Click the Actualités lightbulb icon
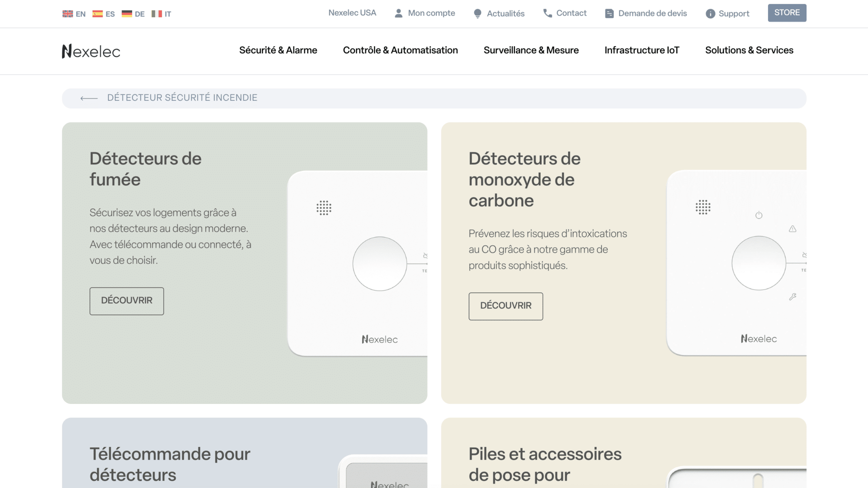868x488 pixels. [x=477, y=14]
